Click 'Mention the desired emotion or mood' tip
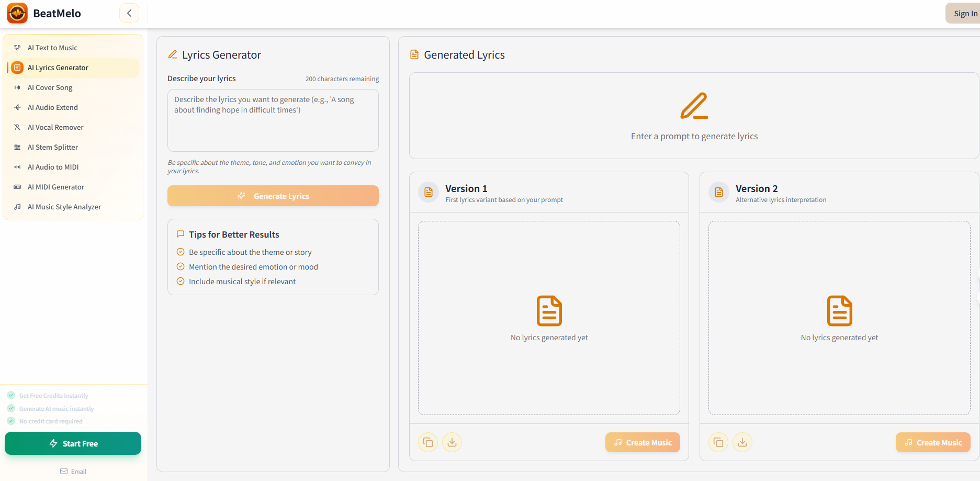This screenshot has width=980, height=481. pyautogui.click(x=253, y=267)
